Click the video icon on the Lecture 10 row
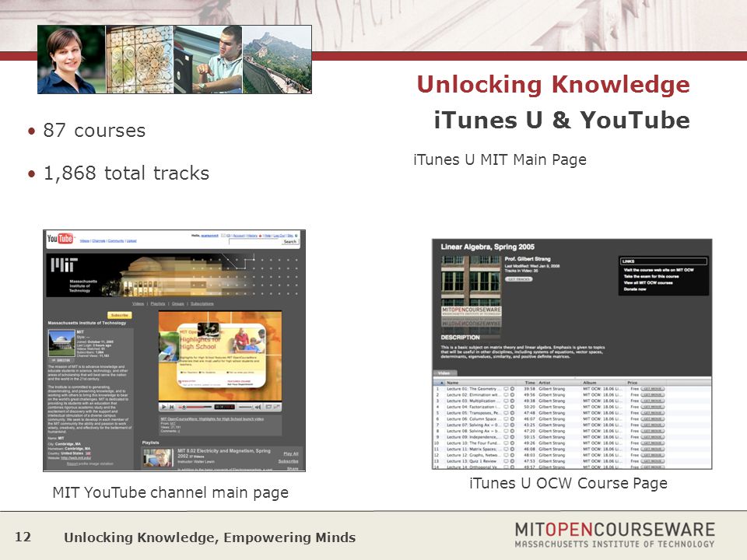Image resolution: width=747 pixels, height=560 pixels. click(x=506, y=443)
